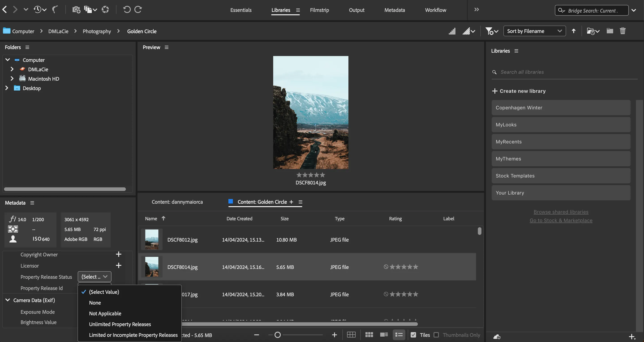Check the Thumbnails Only option
This screenshot has width=644, height=342.
point(436,335)
